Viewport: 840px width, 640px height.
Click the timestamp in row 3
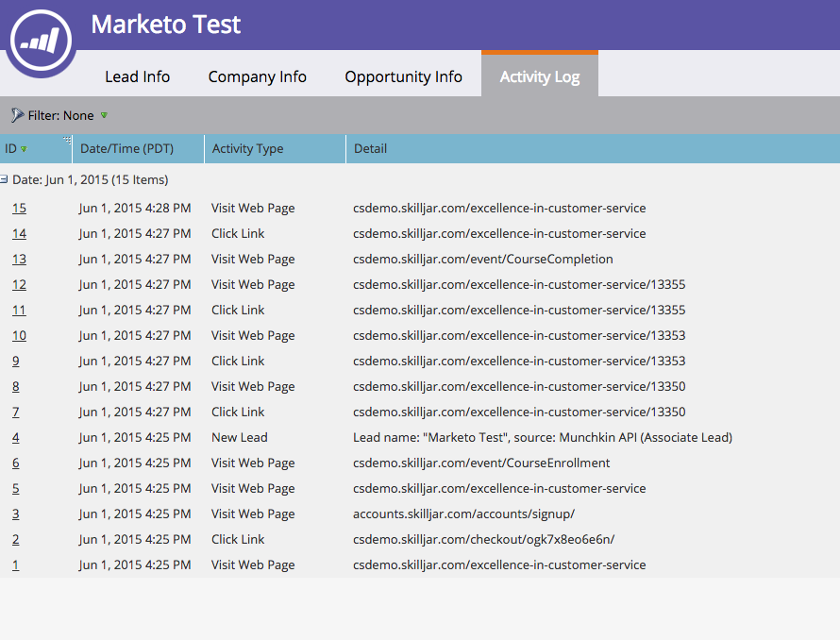(134, 514)
